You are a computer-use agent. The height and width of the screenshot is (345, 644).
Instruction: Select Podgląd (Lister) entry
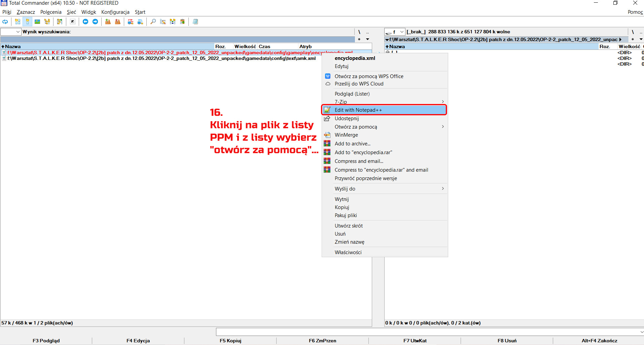click(384, 94)
